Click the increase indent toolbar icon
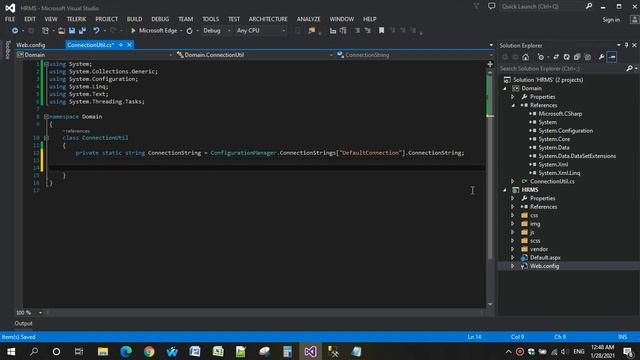The width and height of the screenshot is (640, 360). [x=343, y=31]
